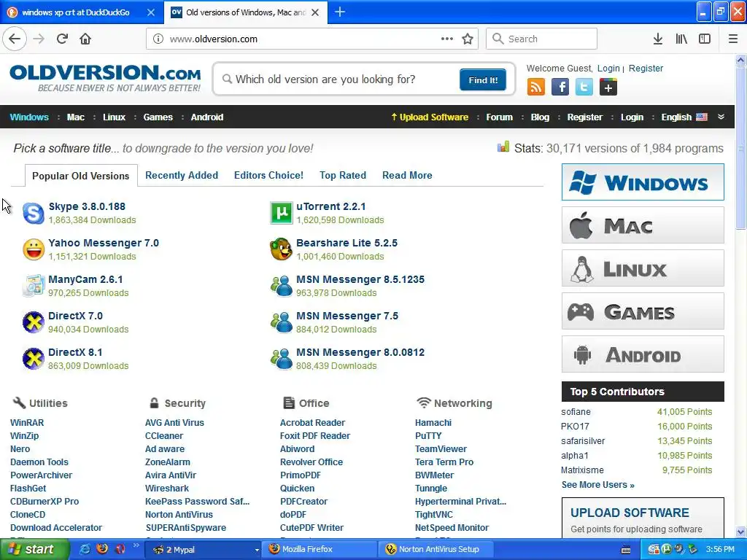
Task: Click the Games item in nav bar
Action: coord(158,117)
